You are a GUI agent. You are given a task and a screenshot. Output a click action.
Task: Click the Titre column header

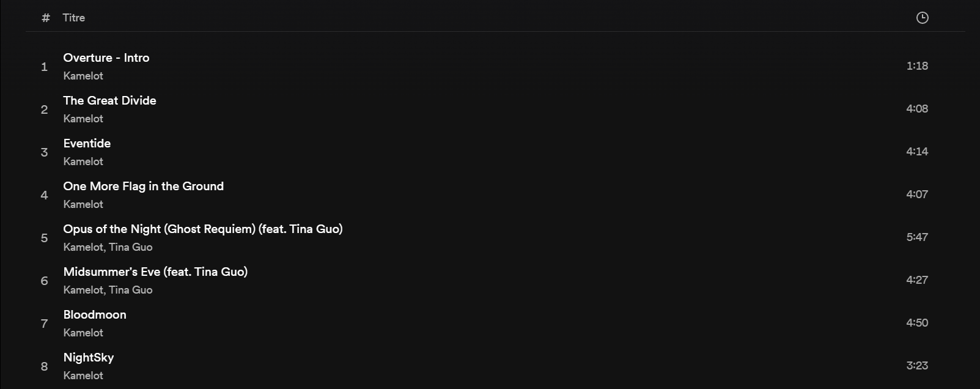73,18
